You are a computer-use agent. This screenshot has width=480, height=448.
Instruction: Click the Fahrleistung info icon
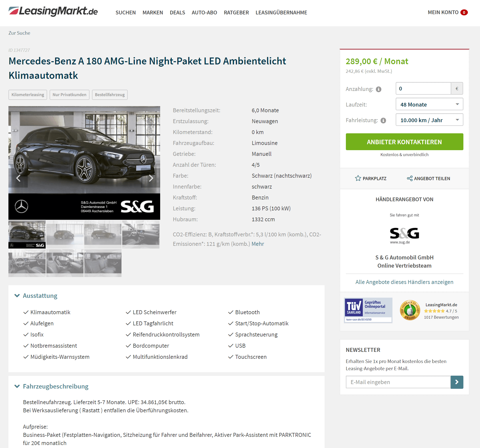pyautogui.click(x=383, y=120)
